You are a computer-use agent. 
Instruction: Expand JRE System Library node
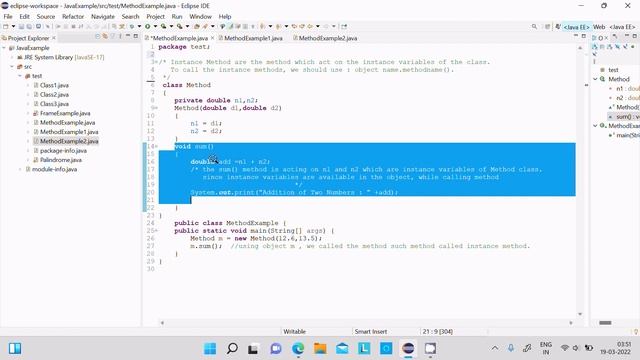(x=12, y=57)
